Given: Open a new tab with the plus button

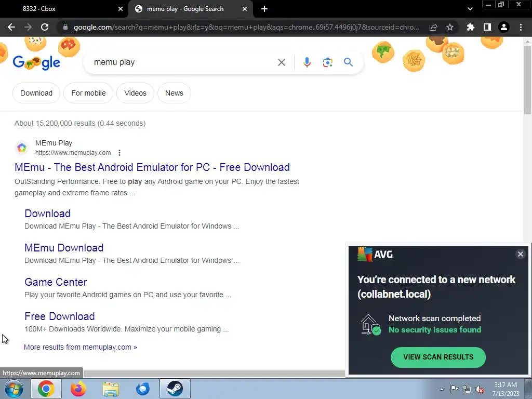Looking at the screenshot, I should point(264,9).
